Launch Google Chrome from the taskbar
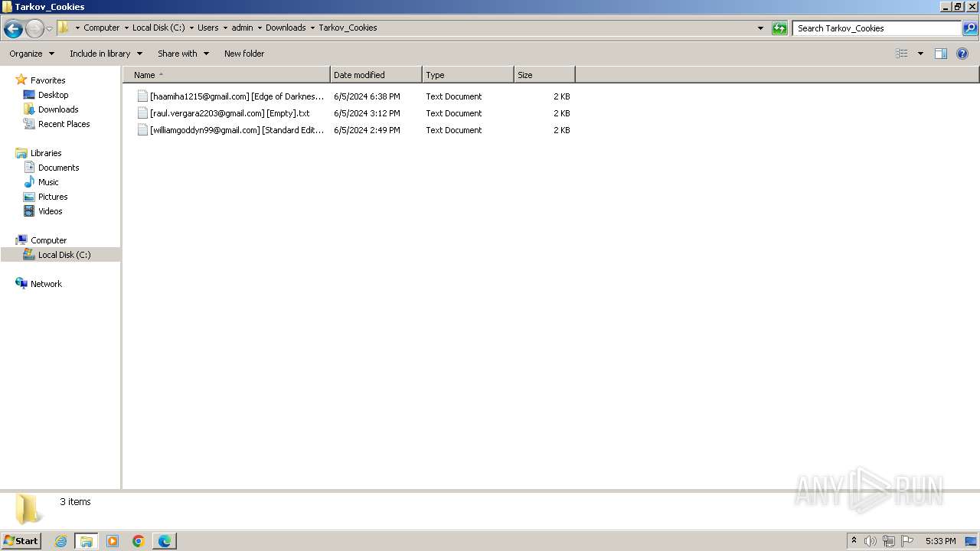Image resolution: width=980 pixels, height=551 pixels. [x=139, y=541]
